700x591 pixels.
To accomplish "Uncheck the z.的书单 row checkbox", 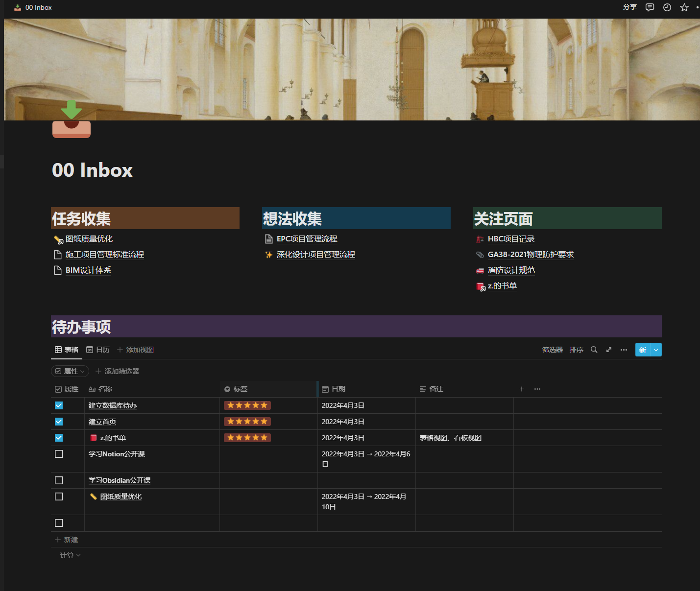I will [x=59, y=438].
